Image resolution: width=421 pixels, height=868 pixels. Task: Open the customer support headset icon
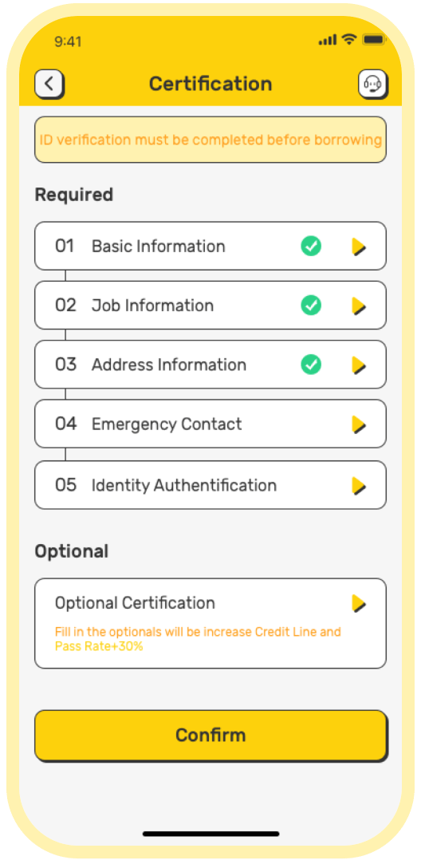coord(372,84)
